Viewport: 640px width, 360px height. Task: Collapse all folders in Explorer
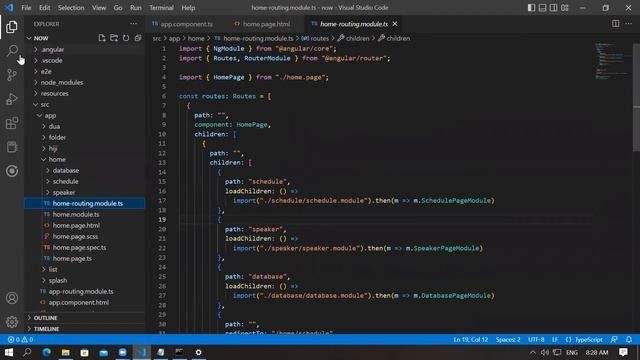pos(138,38)
